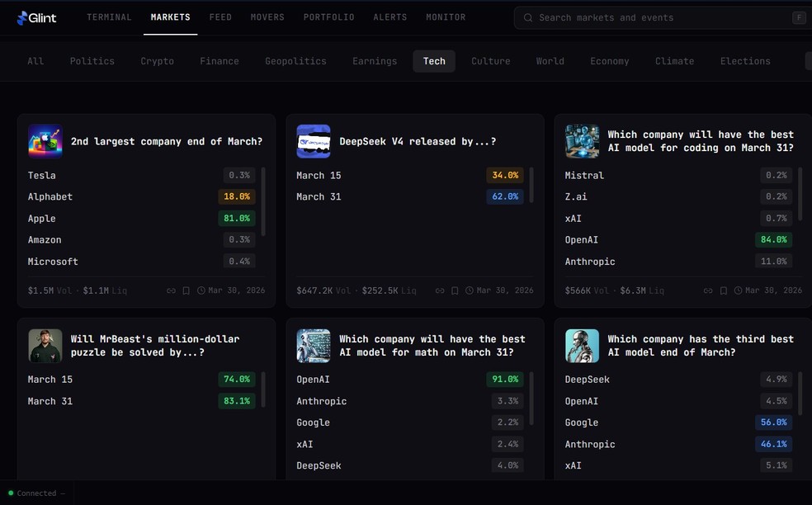Click Google 56.0% third best odds
The image size is (812, 505).
pyautogui.click(x=774, y=422)
